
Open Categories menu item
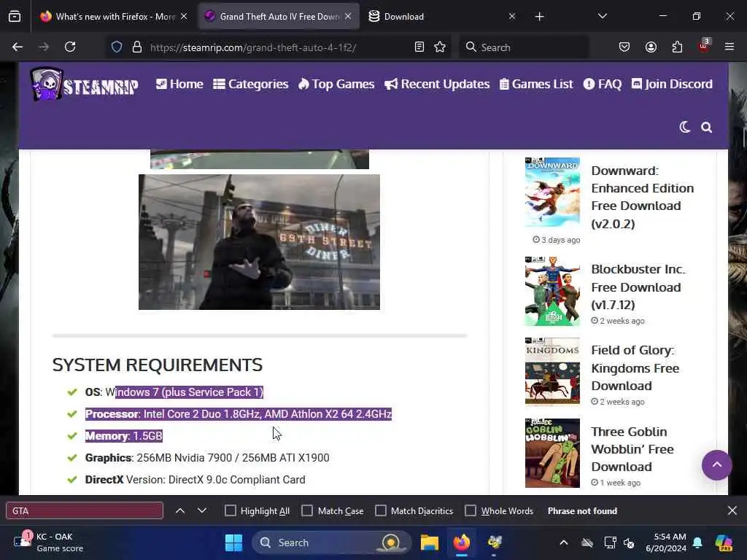(251, 85)
